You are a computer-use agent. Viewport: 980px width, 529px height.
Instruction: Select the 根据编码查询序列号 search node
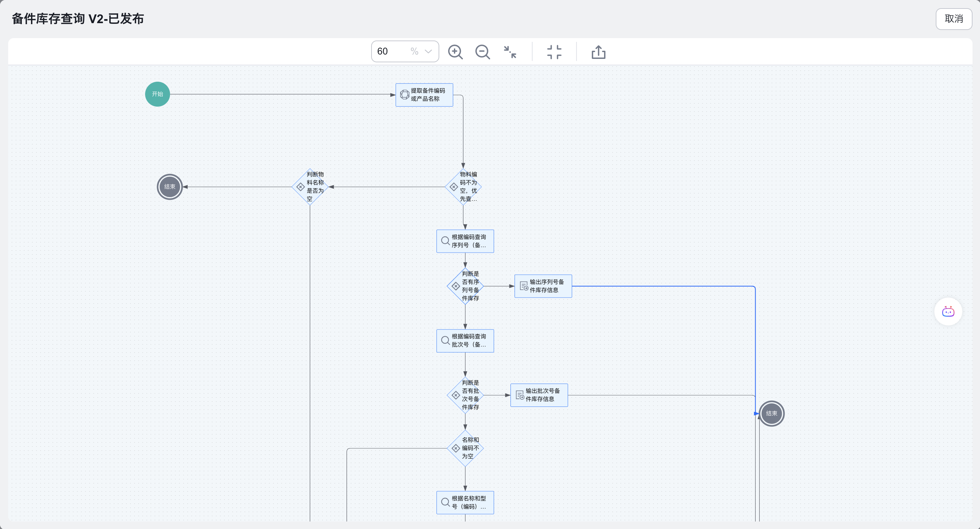[x=465, y=241]
